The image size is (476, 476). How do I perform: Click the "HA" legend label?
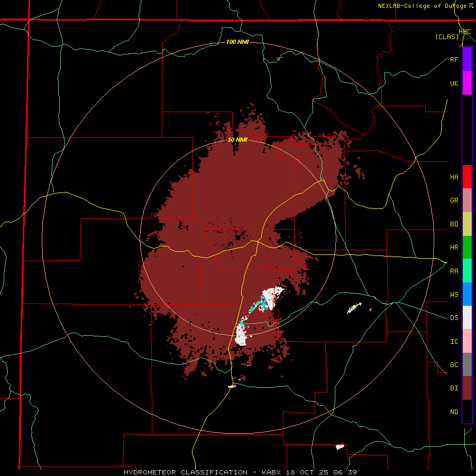454,177
